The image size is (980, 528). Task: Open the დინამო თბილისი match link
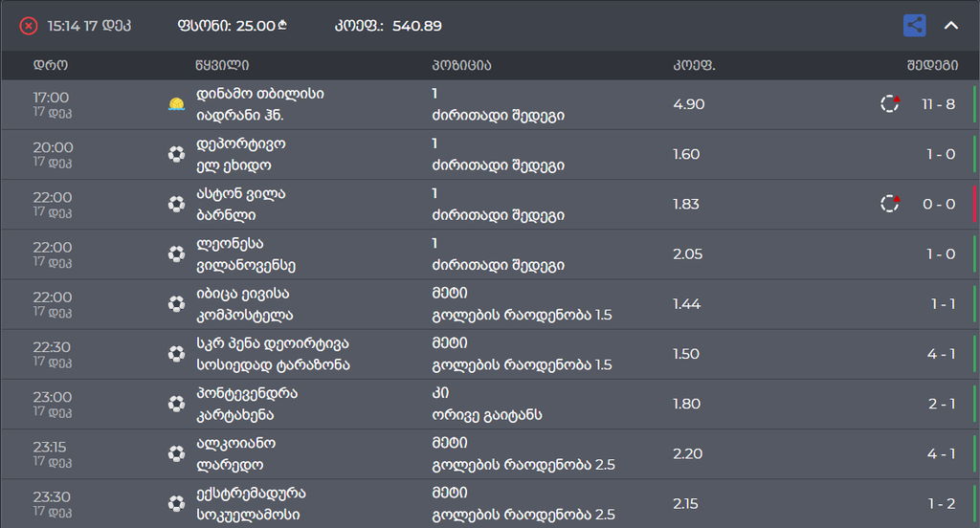tap(259, 94)
